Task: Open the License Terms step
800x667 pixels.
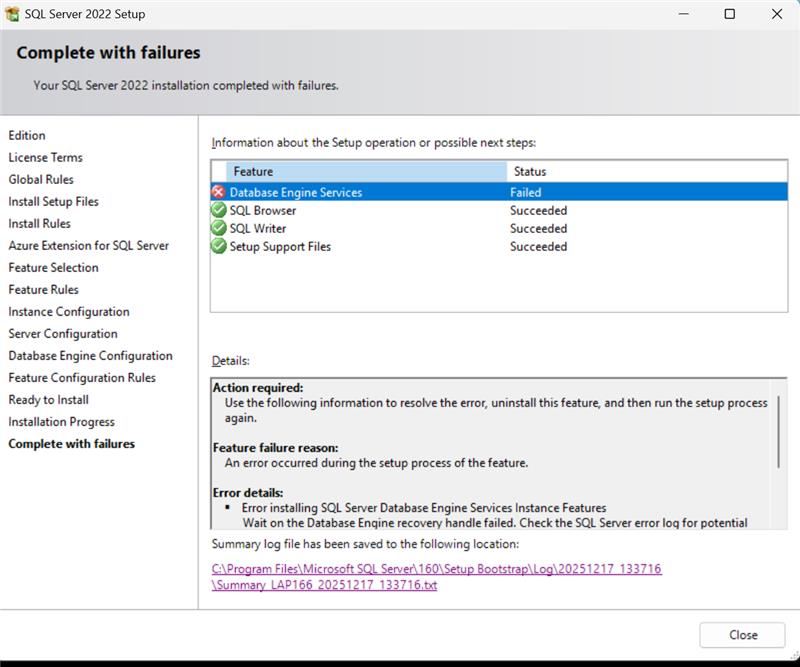Action: click(x=45, y=157)
